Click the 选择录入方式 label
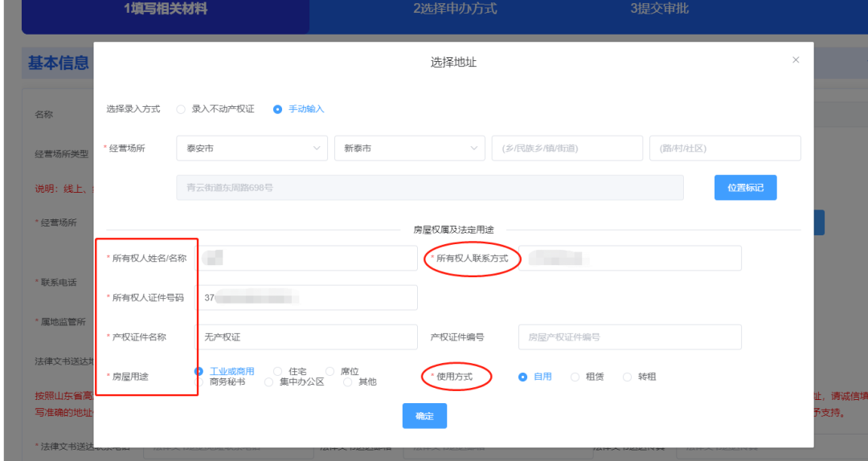The height and width of the screenshot is (461, 868). [x=133, y=109]
